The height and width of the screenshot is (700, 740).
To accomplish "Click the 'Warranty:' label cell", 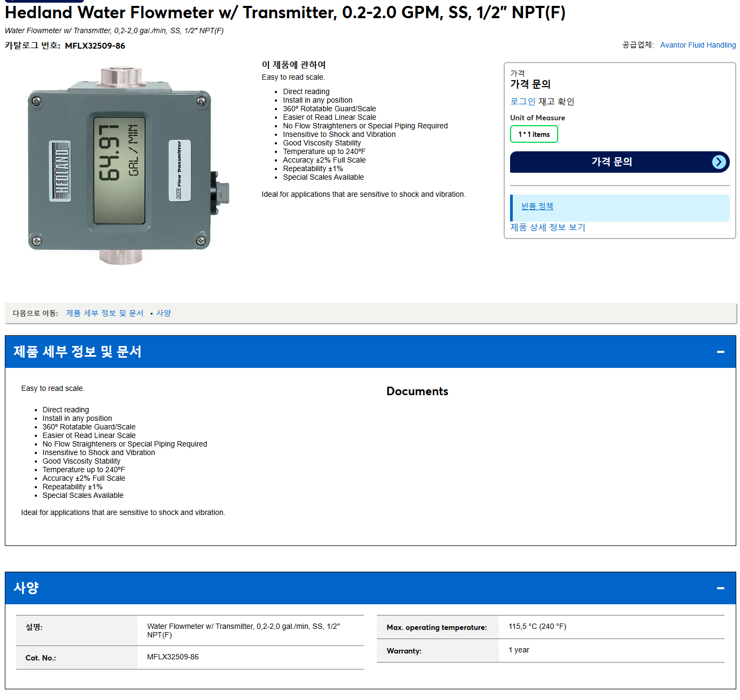I will [438, 651].
